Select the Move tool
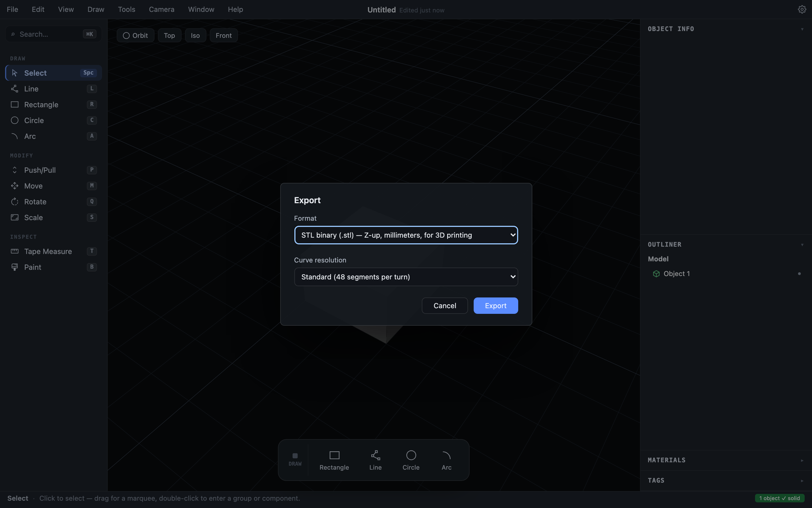812x508 pixels. [x=54, y=186]
